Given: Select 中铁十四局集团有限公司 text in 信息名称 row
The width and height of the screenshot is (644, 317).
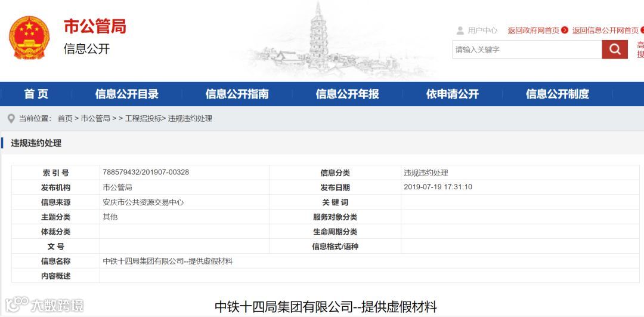Looking at the screenshot, I should point(143,261).
